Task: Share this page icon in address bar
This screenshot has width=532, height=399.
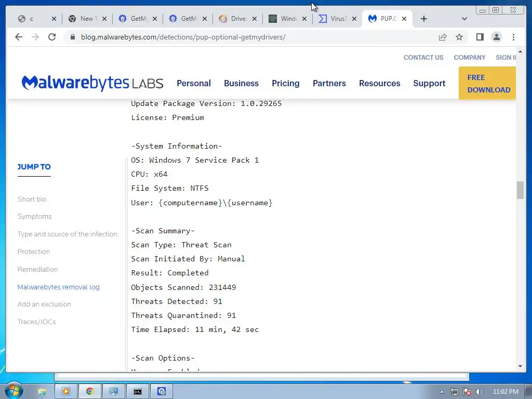Action: 443,37
